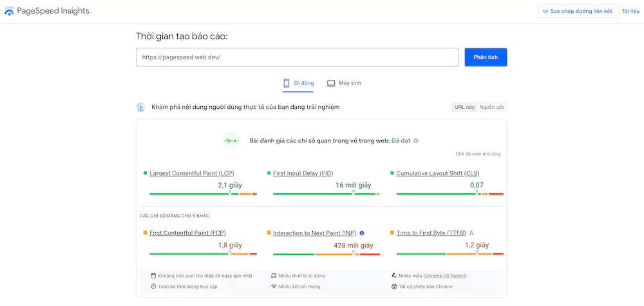This screenshot has width=644, height=306.
Task: Click the wifi icon for Nhiều kết nối mạng
Action: (x=274, y=286)
